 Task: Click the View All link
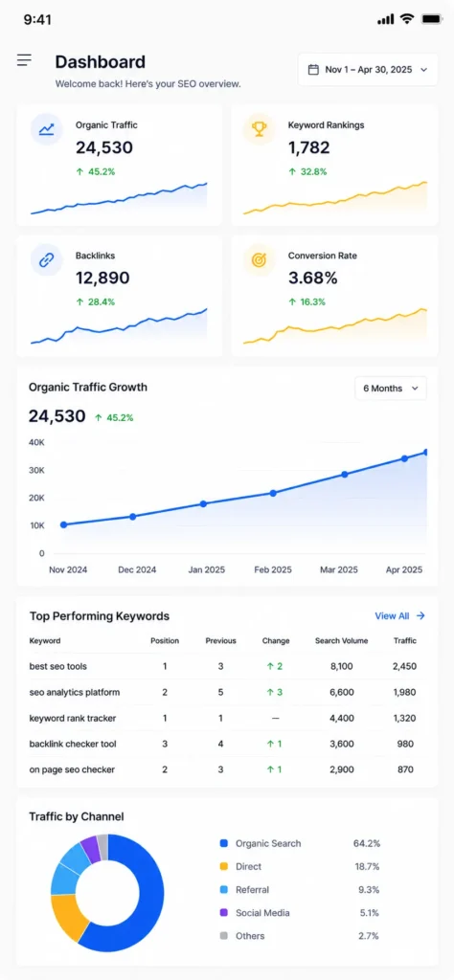pyautogui.click(x=392, y=615)
